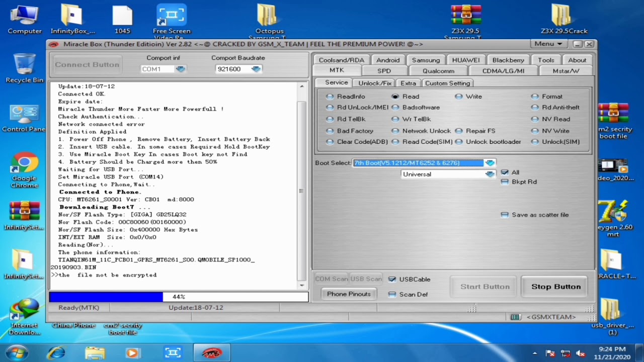Image resolution: width=644 pixels, height=362 pixels.
Task: Click the COM Scan button
Action: pyautogui.click(x=332, y=279)
